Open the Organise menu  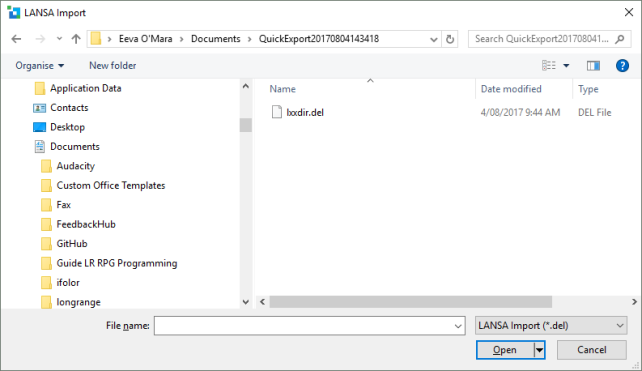[x=40, y=66]
